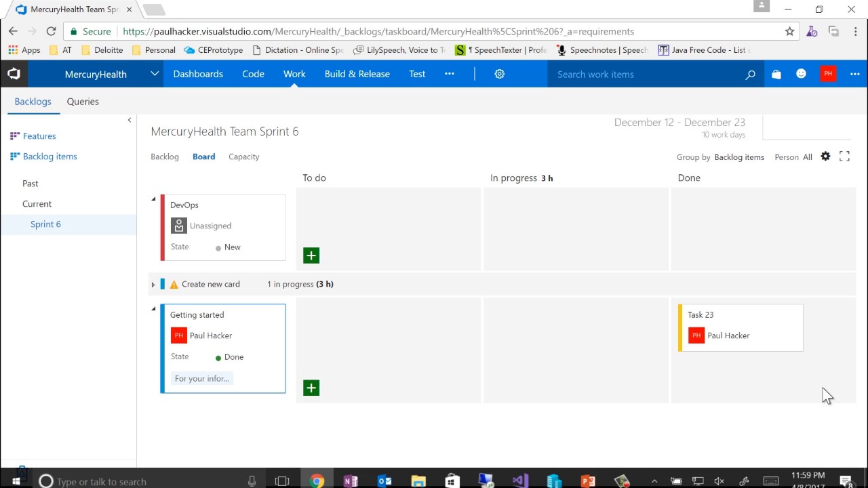
Task: Open PowerPoint from the taskbar
Action: point(588,481)
